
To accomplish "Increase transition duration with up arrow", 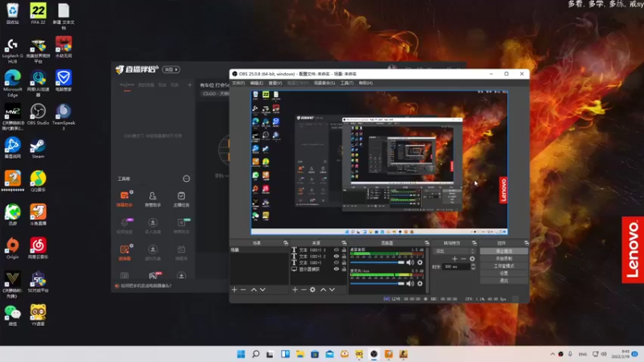I will coord(473,265).
